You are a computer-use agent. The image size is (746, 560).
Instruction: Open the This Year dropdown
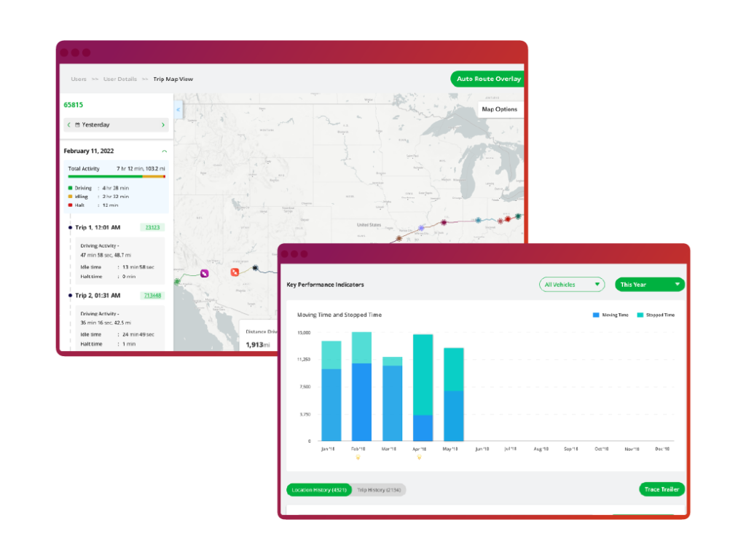pos(650,285)
